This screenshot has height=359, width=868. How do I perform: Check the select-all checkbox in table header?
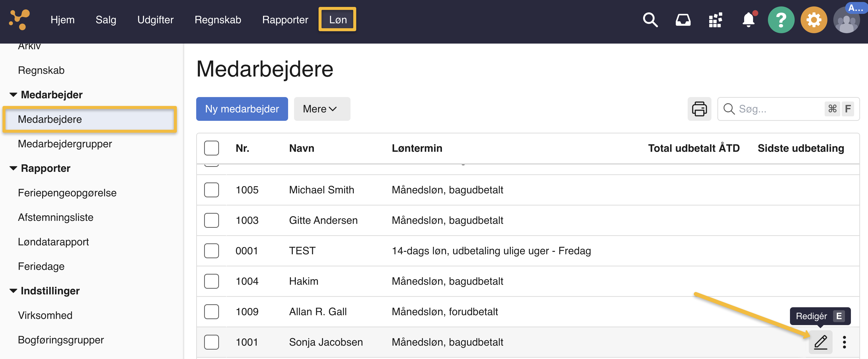(211, 148)
